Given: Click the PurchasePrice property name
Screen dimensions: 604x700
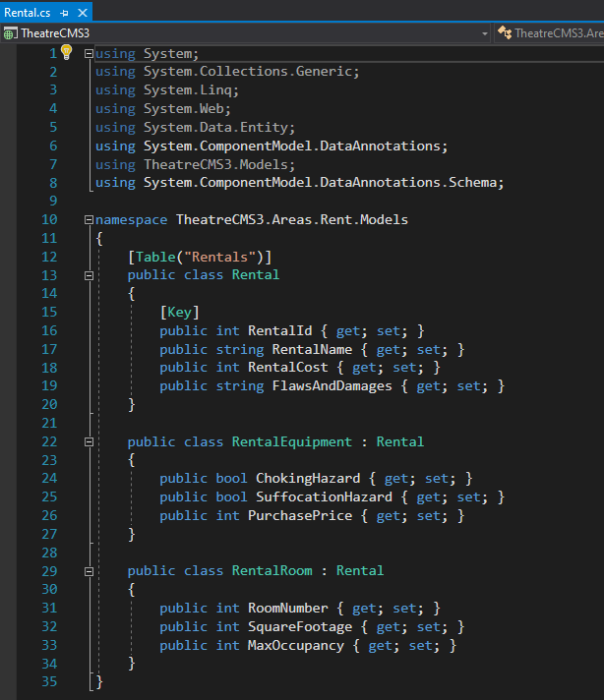Looking at the screenshot, I should [300, 515].
